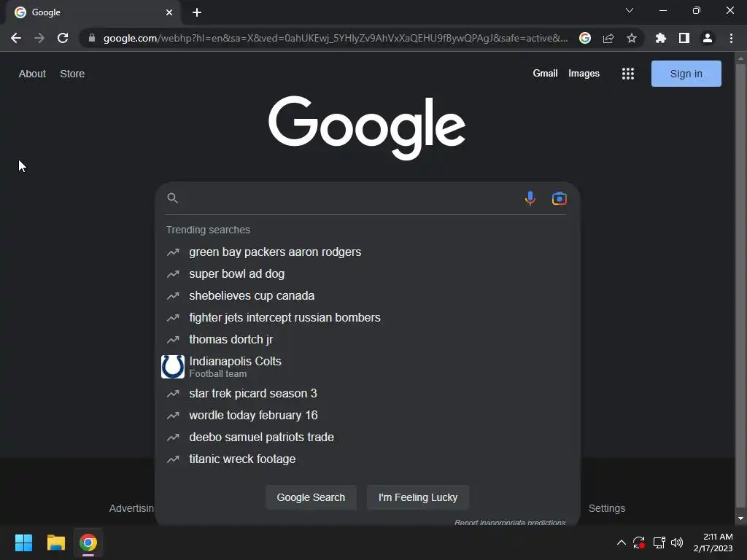This screenshot has width=747, height=560.
Task: Select the Google browser tab
Action: click(x=93, y=12)
